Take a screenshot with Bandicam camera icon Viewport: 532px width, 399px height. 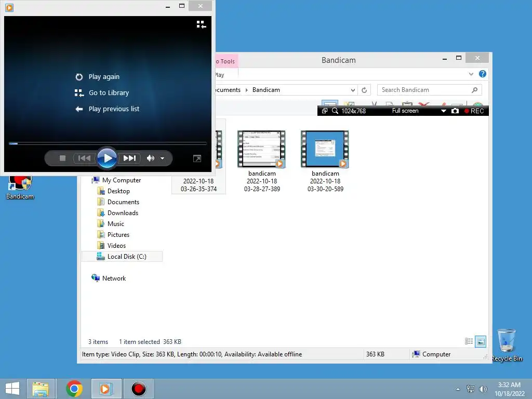[455, 111]
